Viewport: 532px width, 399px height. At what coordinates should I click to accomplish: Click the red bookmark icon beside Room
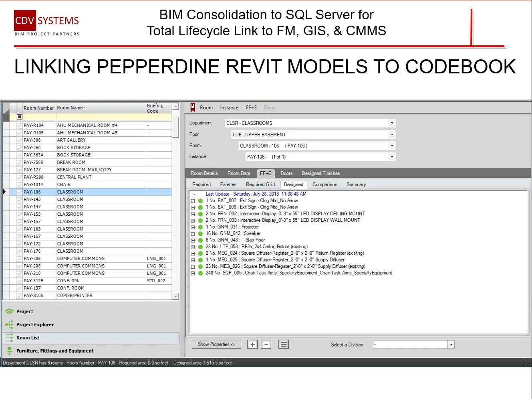[x=193, y=107]
